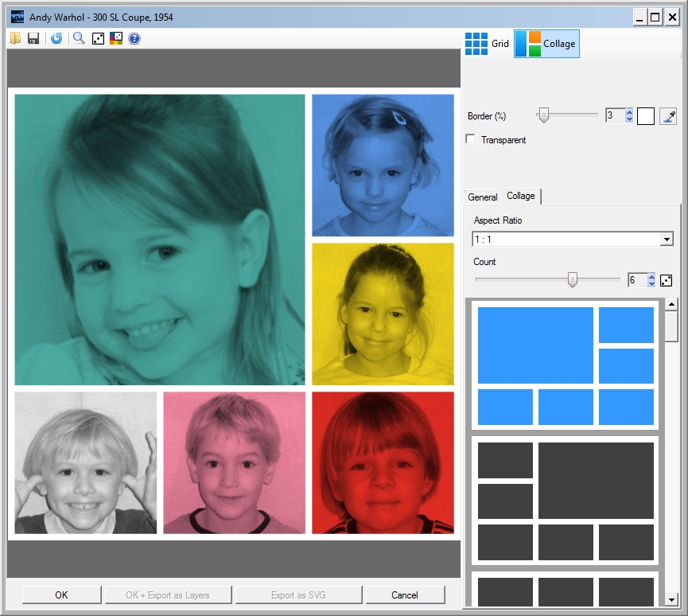
Task: Pick border color with the eyedropper
Action: pos(668,116)
